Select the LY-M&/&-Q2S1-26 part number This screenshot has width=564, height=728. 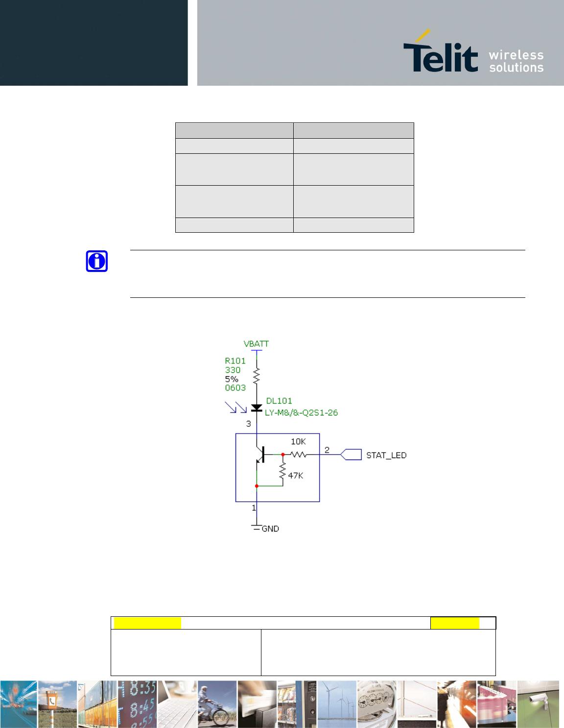coord(301,413)
